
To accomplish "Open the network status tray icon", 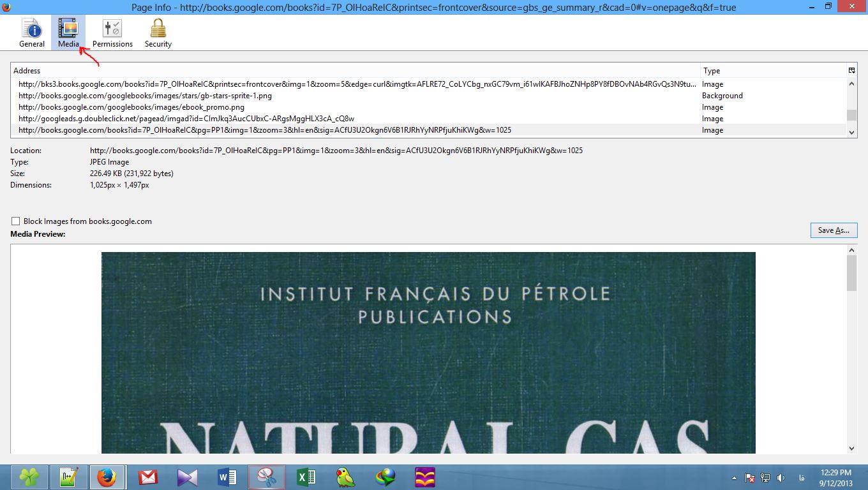I will [765, 477].
